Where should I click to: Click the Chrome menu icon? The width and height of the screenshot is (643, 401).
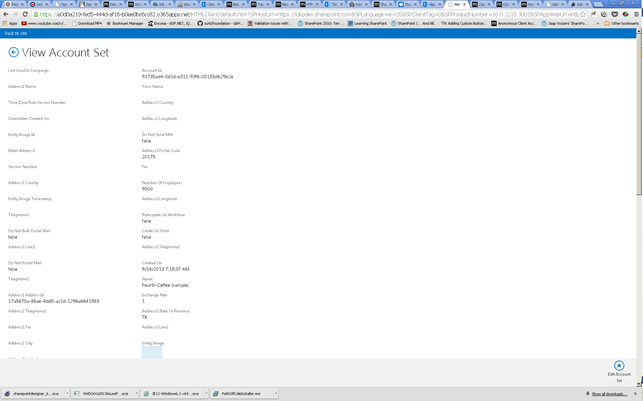[636, 14]
